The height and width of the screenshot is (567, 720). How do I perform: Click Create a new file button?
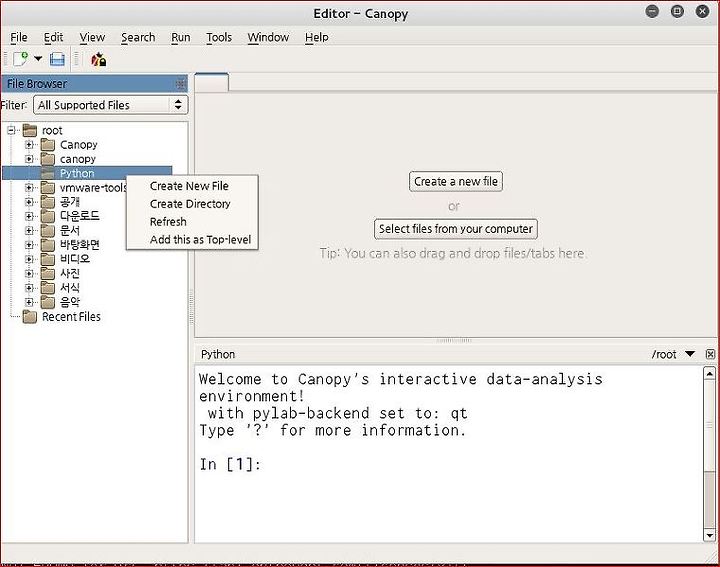coord(456,181)
